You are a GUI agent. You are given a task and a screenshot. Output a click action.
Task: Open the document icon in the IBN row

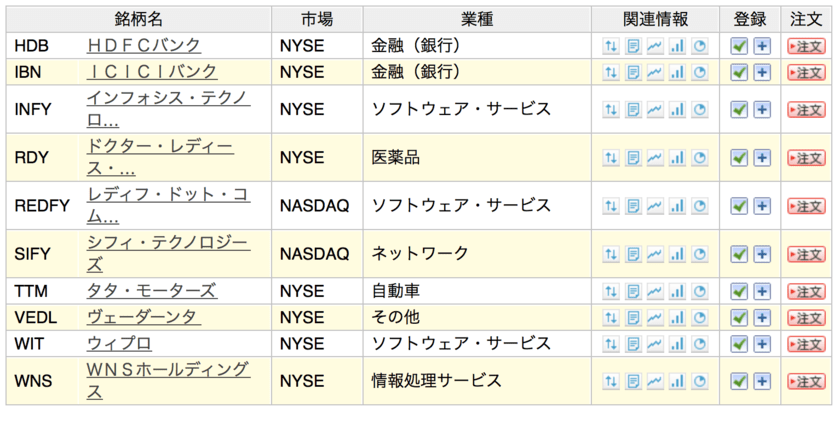[632, 72]
